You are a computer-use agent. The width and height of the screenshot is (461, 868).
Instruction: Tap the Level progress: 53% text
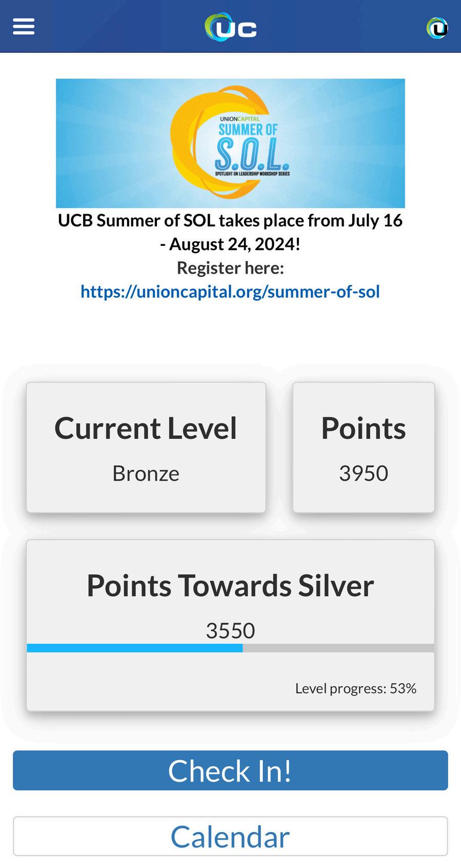[x=355, y=688]
